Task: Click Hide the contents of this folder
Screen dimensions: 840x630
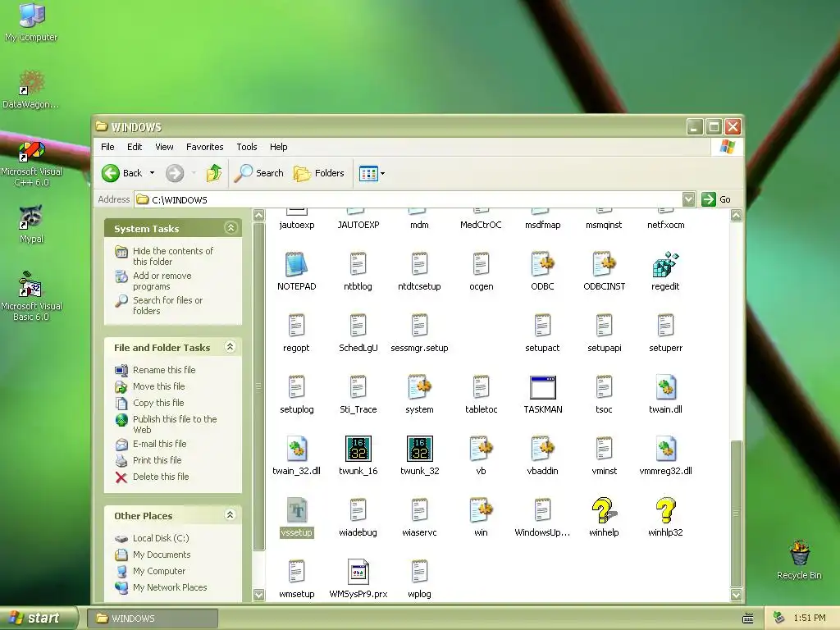Action: pos(172,256)
